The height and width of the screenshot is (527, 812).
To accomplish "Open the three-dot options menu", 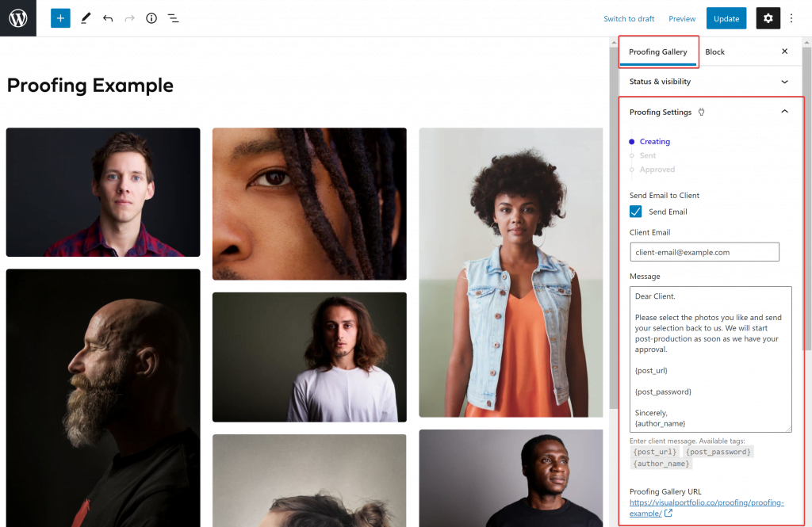I will point(791,18).
